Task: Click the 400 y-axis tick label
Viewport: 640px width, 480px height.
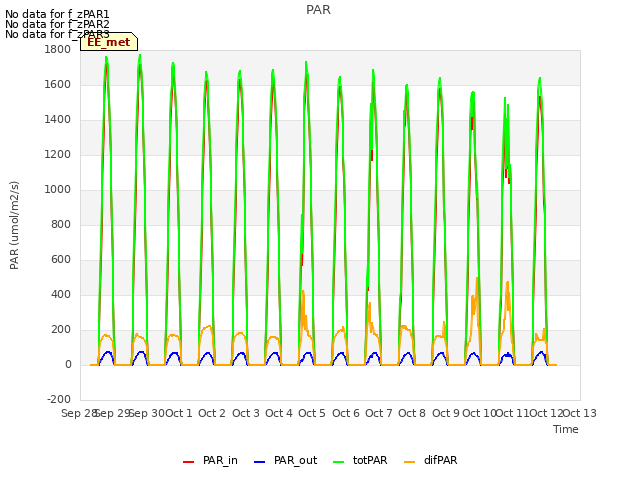Action: pos(61,295)
